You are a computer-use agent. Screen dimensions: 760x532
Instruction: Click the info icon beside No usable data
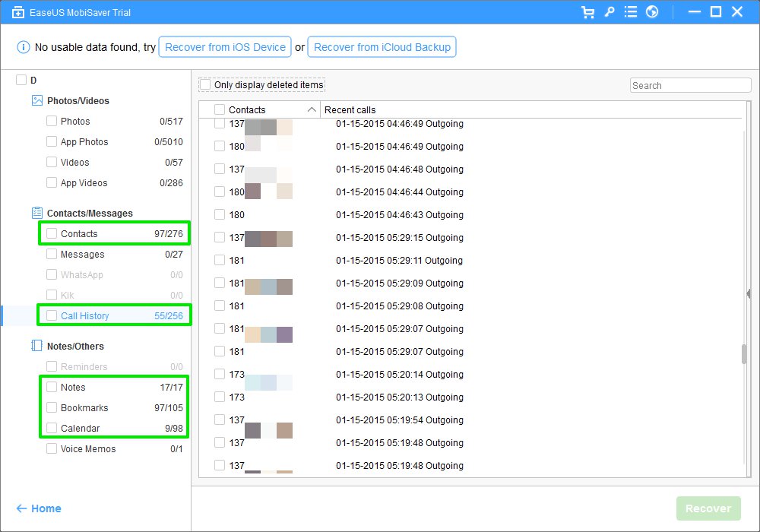(x=23, y=47)
